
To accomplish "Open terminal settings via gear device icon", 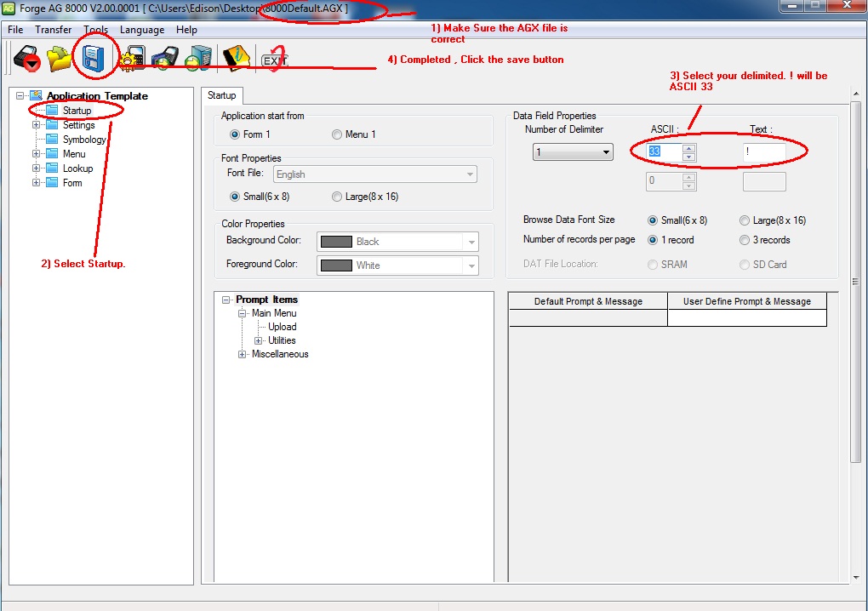I will (132, 59).
